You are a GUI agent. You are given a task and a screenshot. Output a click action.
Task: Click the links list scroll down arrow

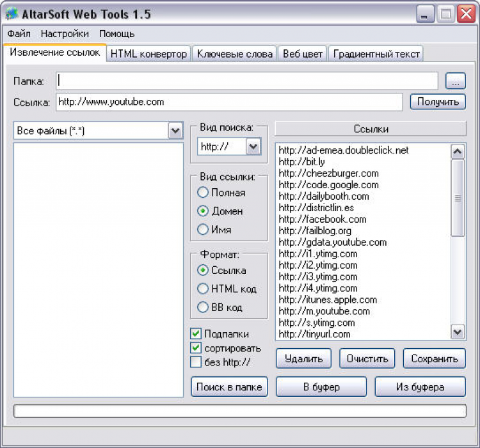[x=458, y=332]
